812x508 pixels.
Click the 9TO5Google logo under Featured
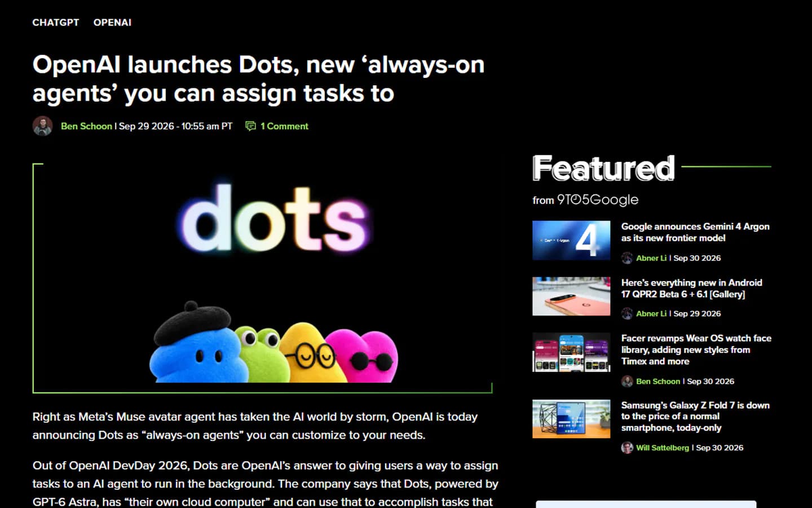598,200
